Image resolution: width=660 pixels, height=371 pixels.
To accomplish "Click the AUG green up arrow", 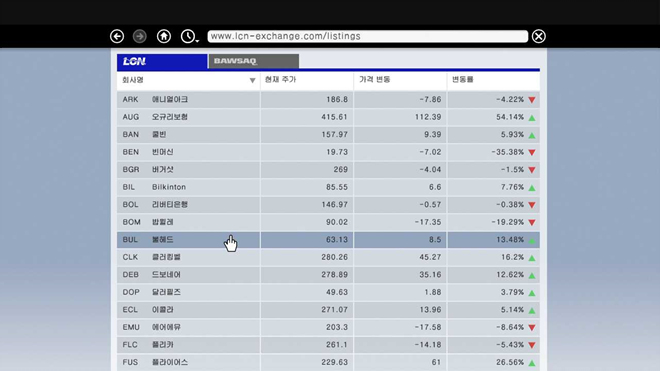I will point(532,117).
